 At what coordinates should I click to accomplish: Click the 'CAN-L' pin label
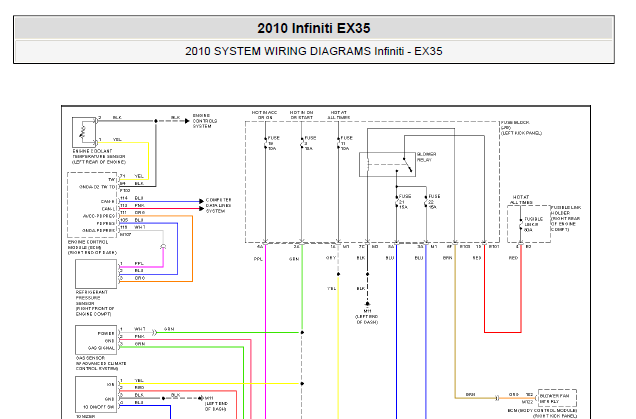(108, 209)
